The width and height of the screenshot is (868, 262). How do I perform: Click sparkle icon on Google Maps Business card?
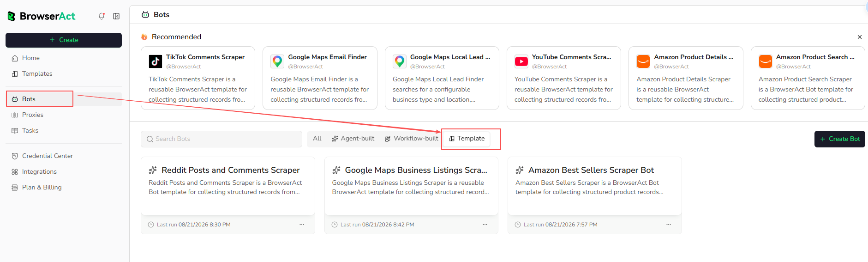[336, 170]
